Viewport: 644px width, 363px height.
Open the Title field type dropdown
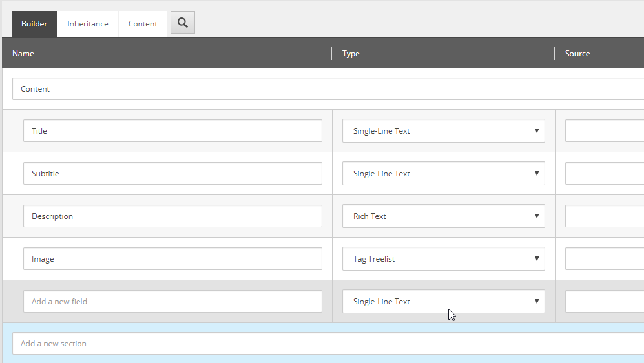[443, 131]
